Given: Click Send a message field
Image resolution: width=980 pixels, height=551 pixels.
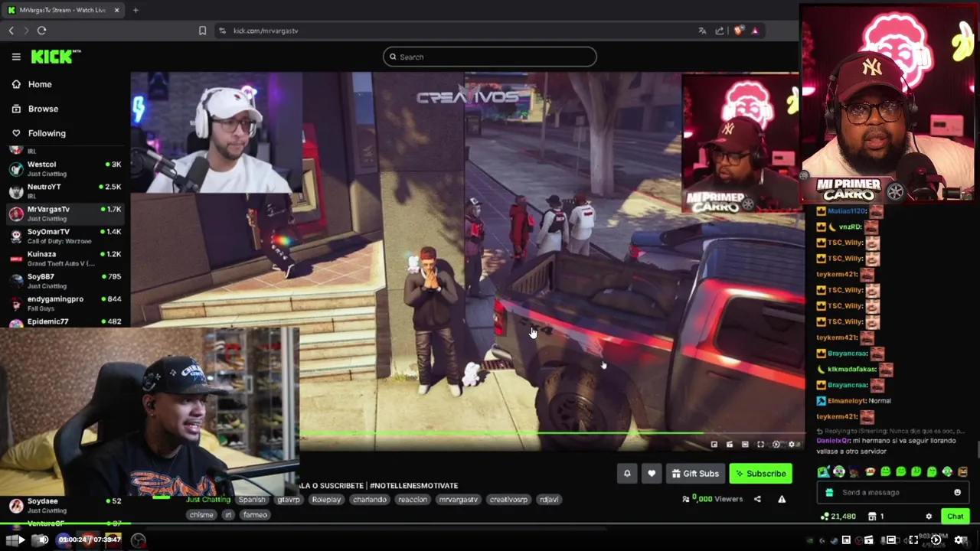Looking at the screenshot, I should (892, 493).
